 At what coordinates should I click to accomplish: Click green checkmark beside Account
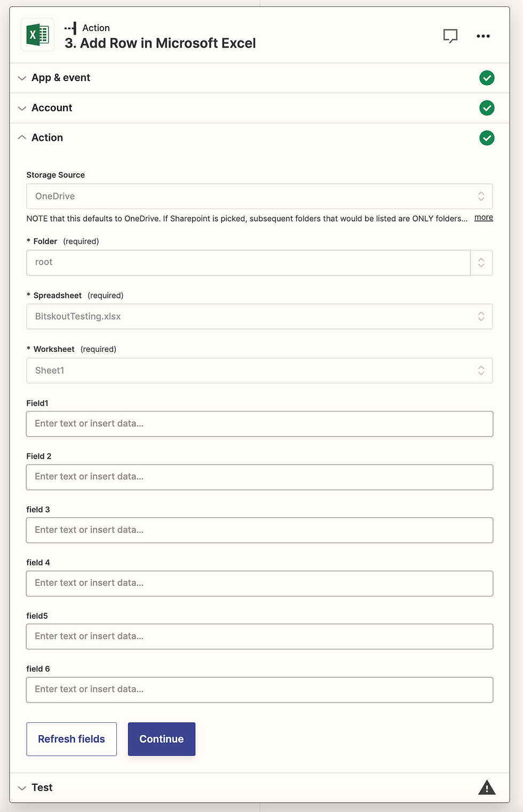pyautogui.click(x=487, y=108)
